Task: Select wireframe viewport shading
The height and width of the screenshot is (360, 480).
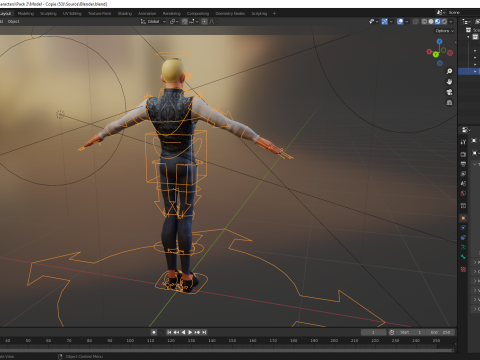Action: [424, 22]
